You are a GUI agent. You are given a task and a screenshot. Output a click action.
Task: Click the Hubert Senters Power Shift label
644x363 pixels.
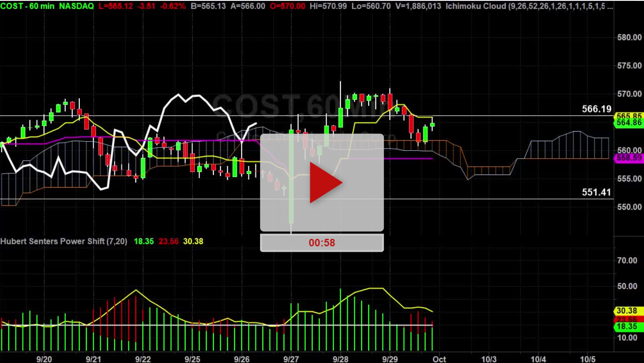(x=64, y=241)
